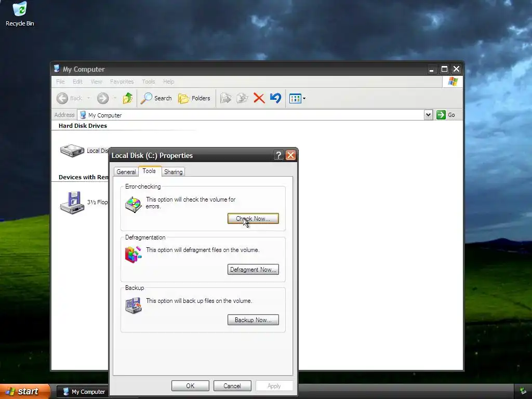
Task: Click the defragmentation colored blocks icon
Action: [x=134, y=255]
